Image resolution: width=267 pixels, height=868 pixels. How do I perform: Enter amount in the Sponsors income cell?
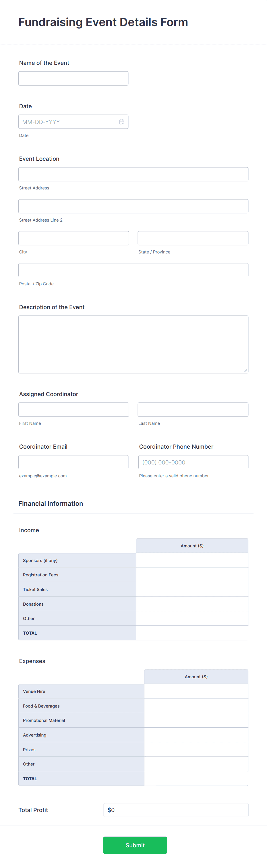click(192, 560)
